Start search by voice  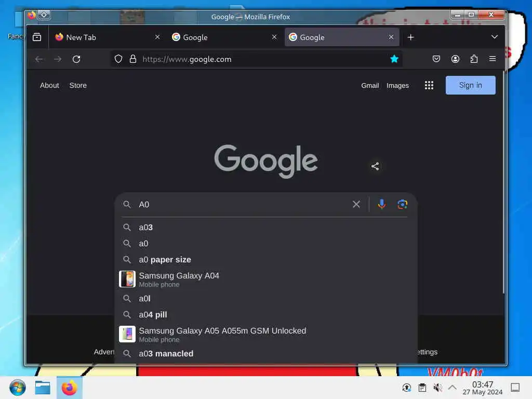coord(382,204)
